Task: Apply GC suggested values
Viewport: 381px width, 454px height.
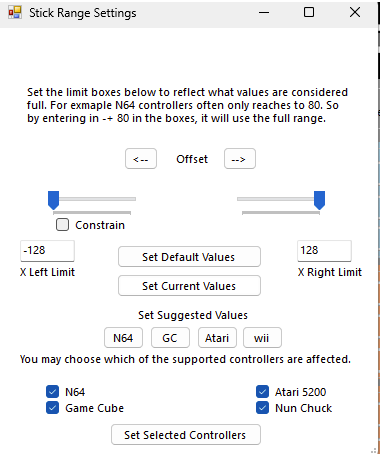Action: coord(170,338)
